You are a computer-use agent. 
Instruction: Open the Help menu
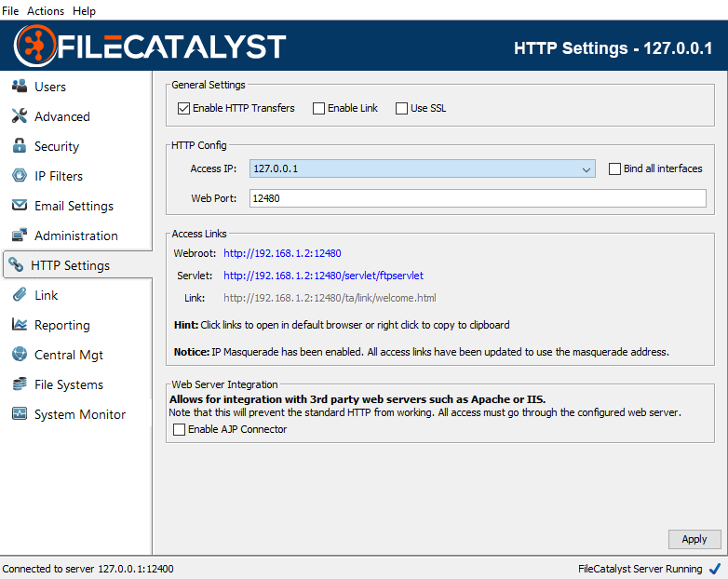(84, 10)
